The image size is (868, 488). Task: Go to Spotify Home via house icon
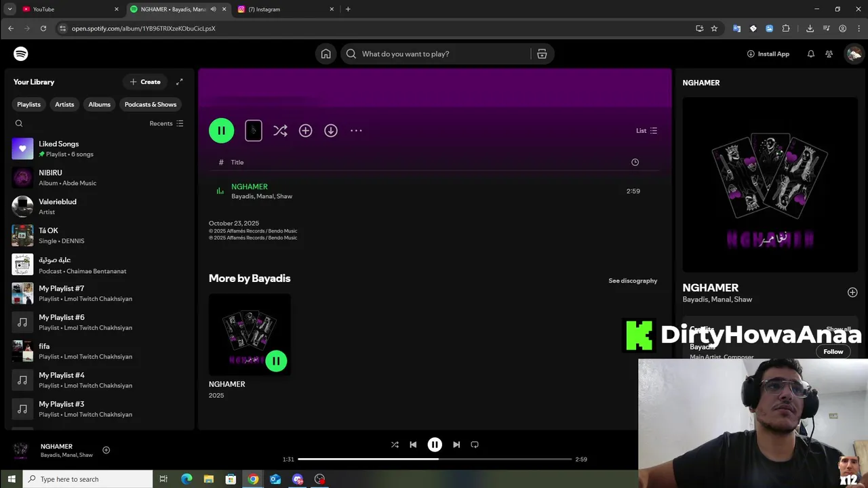point(326,54)
